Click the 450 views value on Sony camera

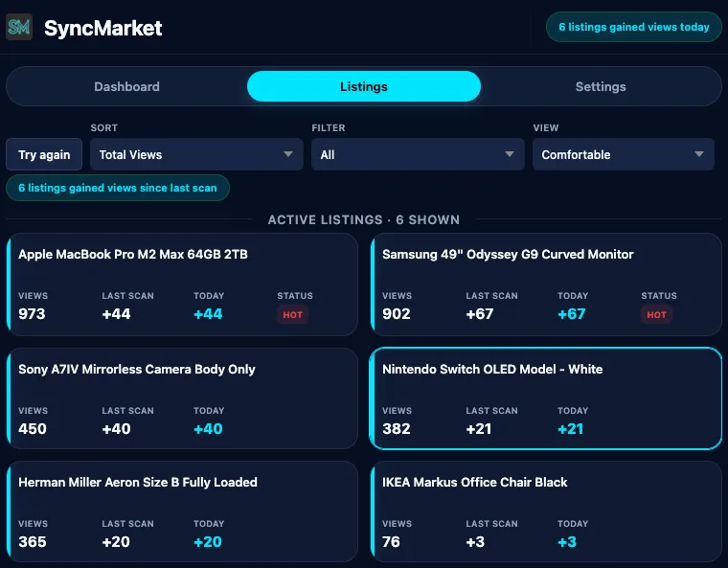(33, 429)
